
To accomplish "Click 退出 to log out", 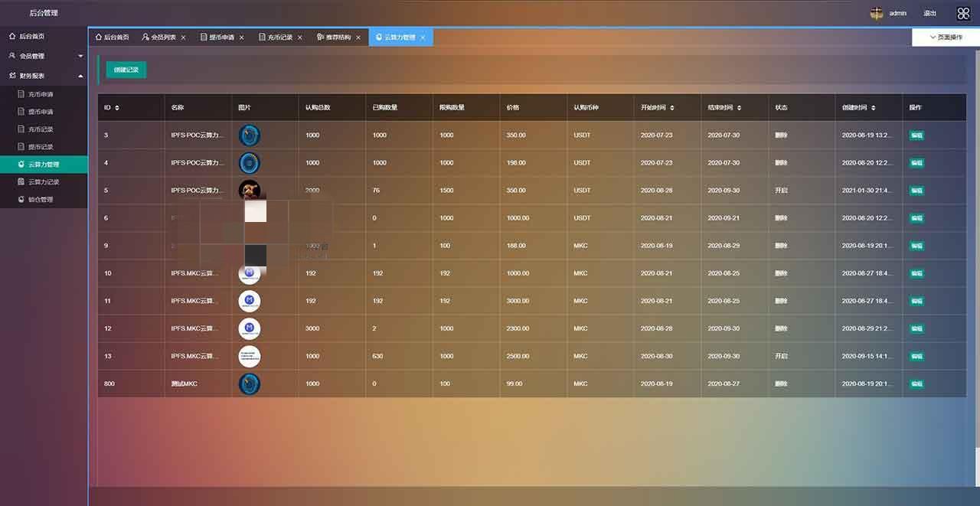I will (929, 13).
